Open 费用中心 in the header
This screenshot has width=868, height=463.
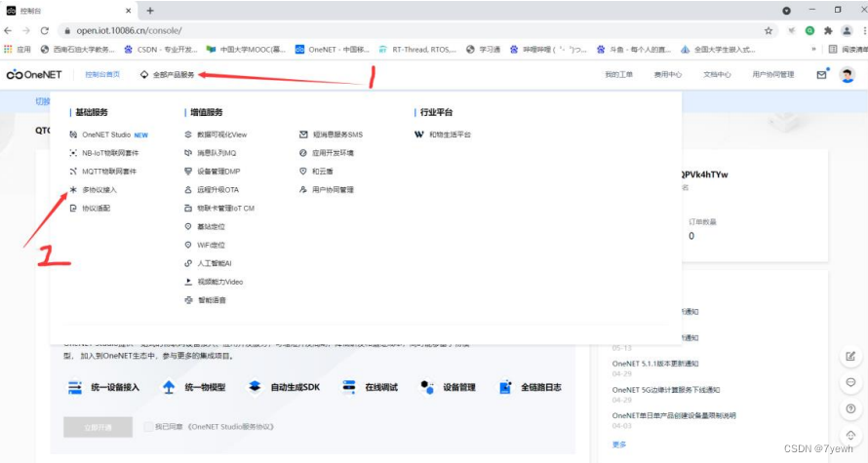668,75
